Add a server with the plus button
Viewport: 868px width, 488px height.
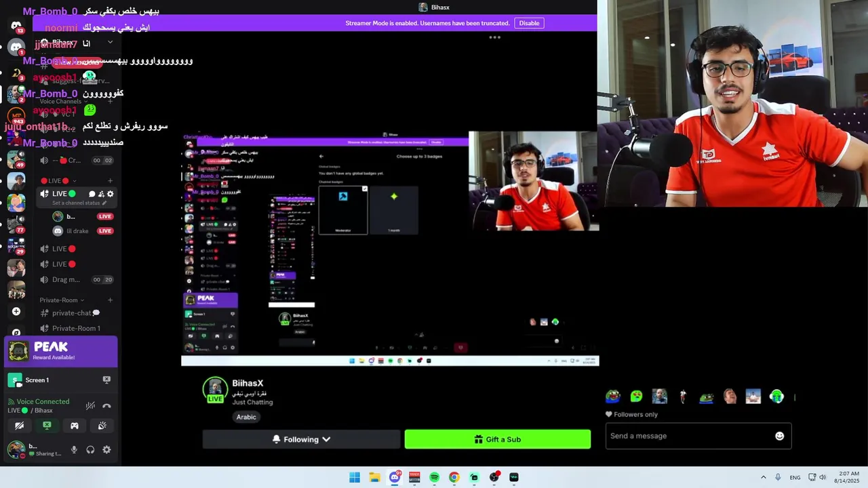click(x=16, y=312)
